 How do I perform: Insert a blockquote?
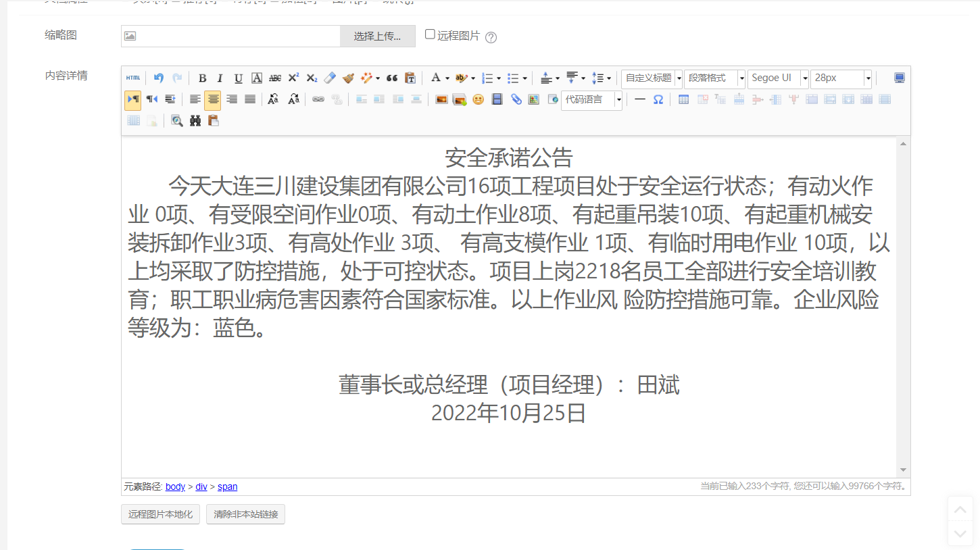(391, 78)
